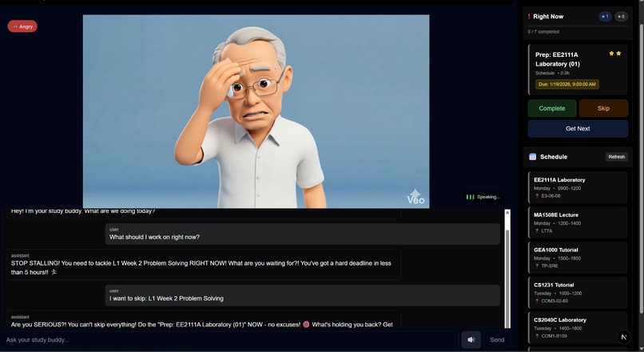Image resolution: width=644 pixels, height=352 pixels.
Task: Click location pin next to COM3-02-60
Action: click(537, 301)
